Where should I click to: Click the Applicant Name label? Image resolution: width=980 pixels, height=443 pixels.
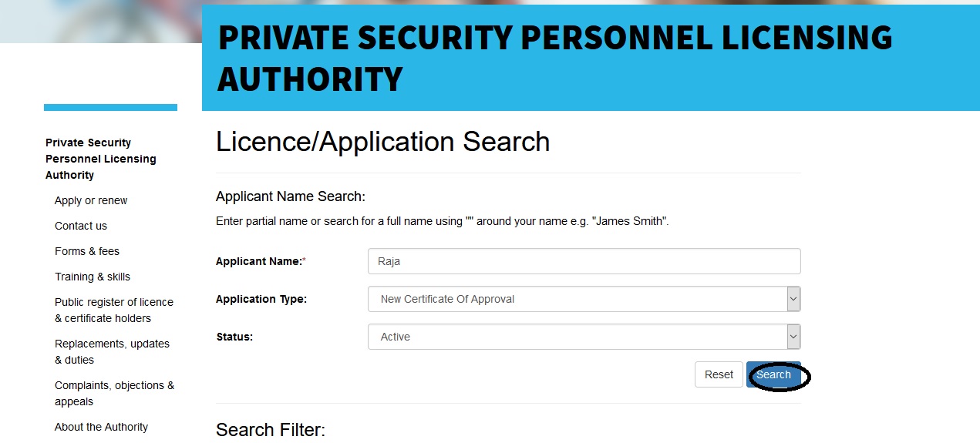(x=258, y=261)
